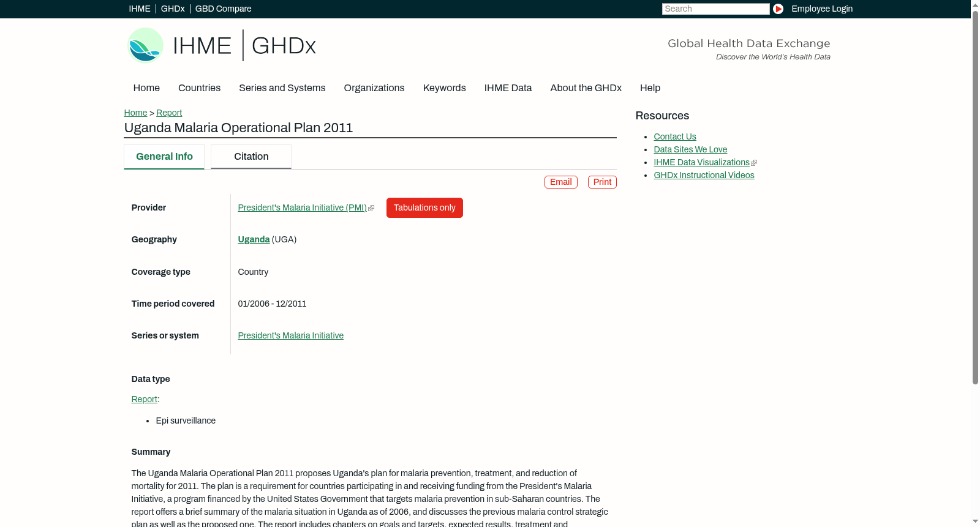Click the Email button
This screenshot has height=527, width=980.
[x=561, y=182]
